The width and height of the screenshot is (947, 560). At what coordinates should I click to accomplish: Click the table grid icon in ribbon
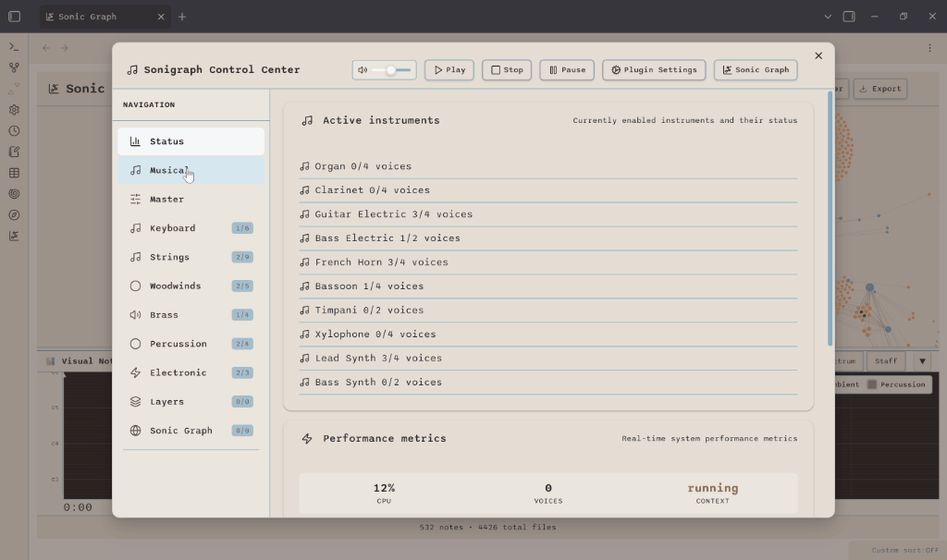pyautogui.click(x=14, y=173)
